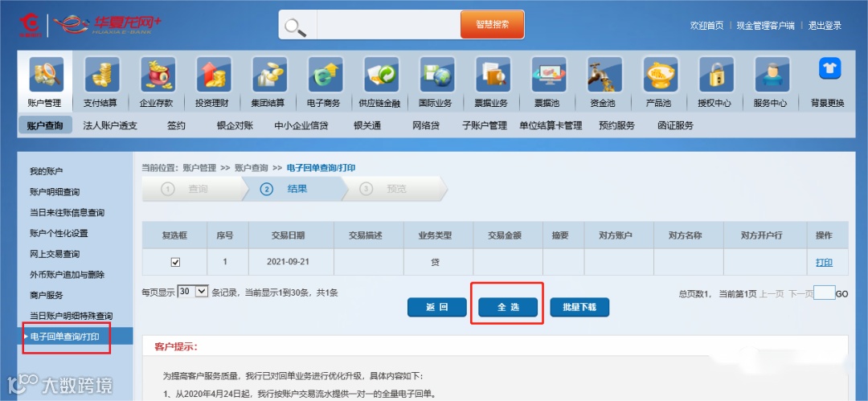Open the 网络贷 submenu tab
The height and width of the screenshot is (401, 868).
click(x=426, y=125)
